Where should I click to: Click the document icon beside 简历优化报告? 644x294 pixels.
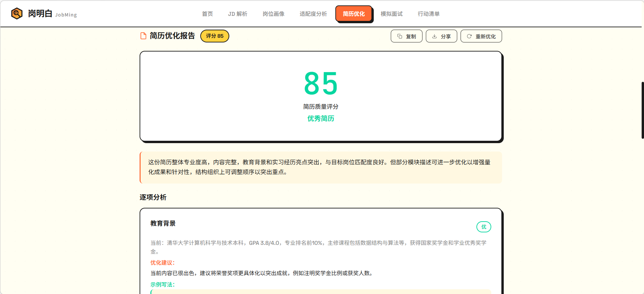143,36
